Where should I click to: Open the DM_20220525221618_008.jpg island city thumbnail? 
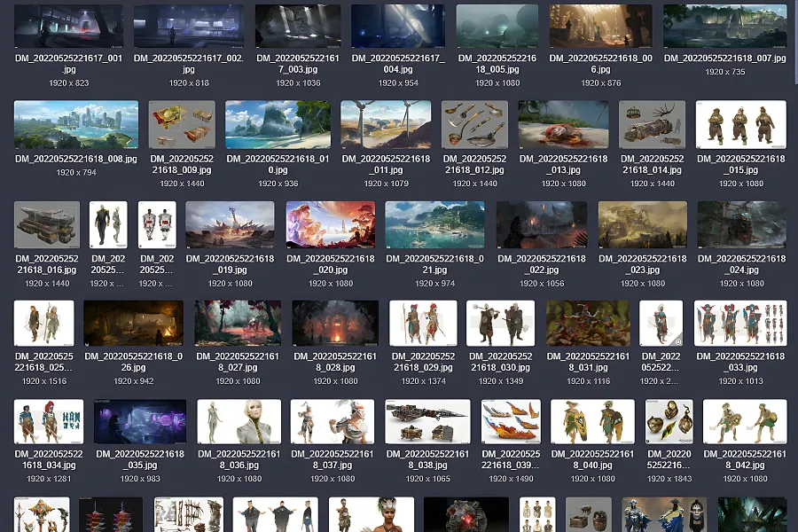(x=76, y=125)
